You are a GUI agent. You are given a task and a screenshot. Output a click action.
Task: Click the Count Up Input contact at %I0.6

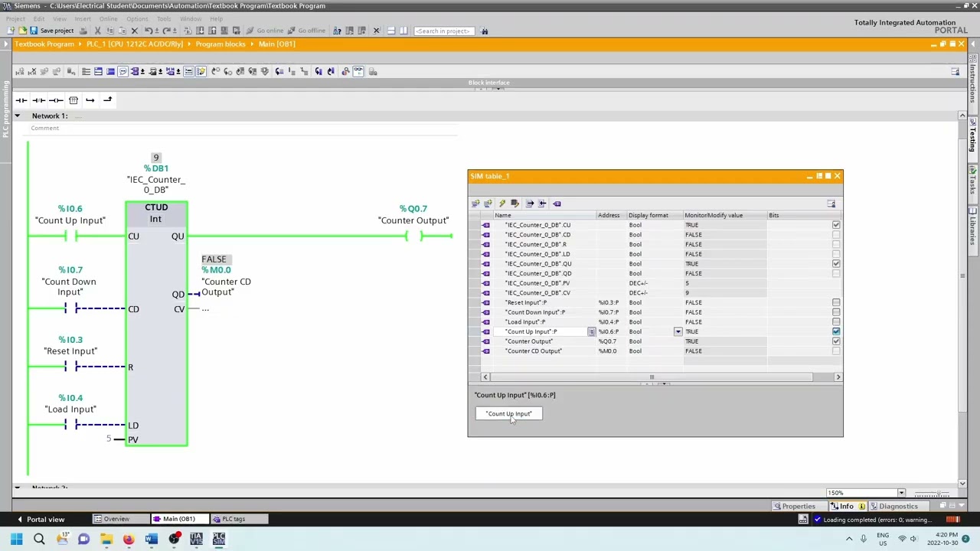(70, 236)
